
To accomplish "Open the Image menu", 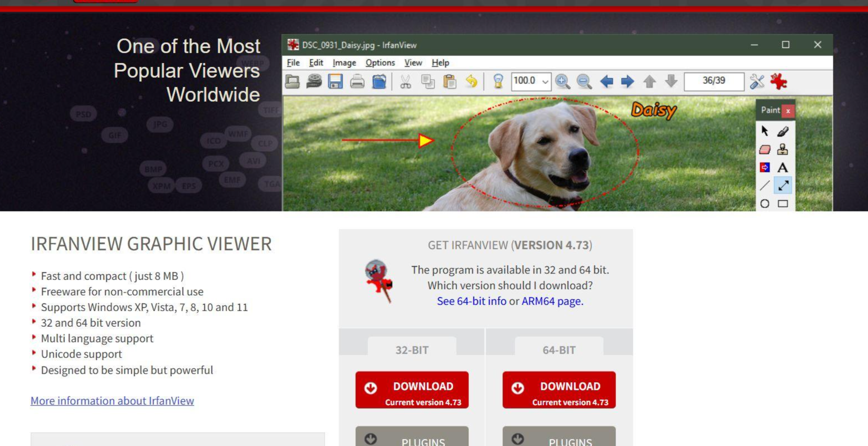I will point(344,63).
